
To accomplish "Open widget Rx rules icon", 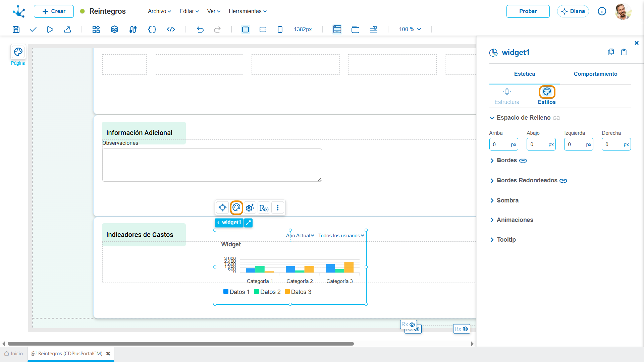I will click(x=264, y=208).
